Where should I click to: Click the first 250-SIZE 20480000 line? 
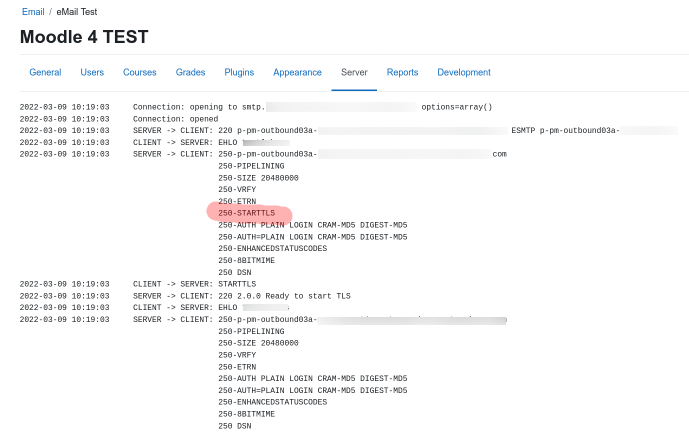click(x=258, y=178)
